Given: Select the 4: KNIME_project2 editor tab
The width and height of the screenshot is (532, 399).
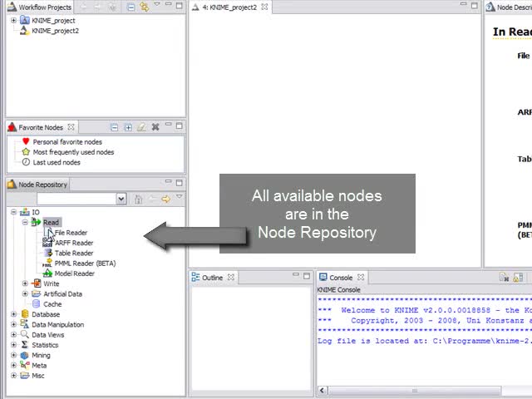Looking at the screenshot, I should pos(229,7).
